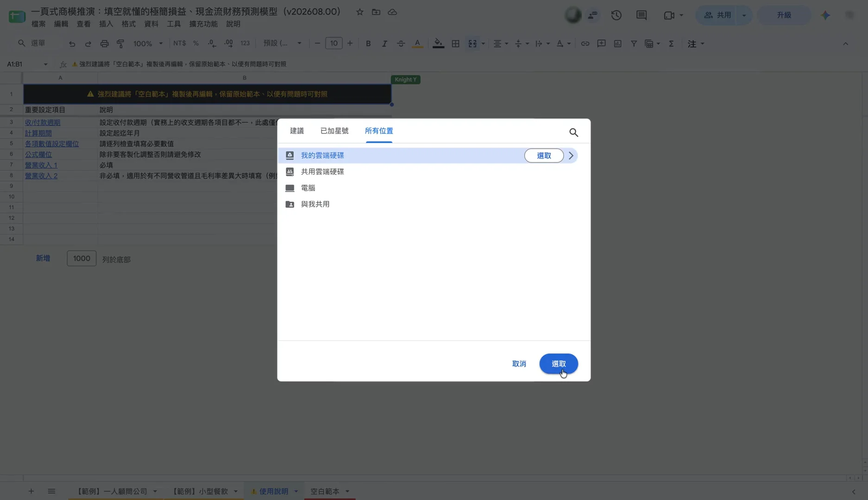The width and height of the screenshot is (868, 500).
Task: Switch to the 已加星號 tab
Action: (334, 131)
